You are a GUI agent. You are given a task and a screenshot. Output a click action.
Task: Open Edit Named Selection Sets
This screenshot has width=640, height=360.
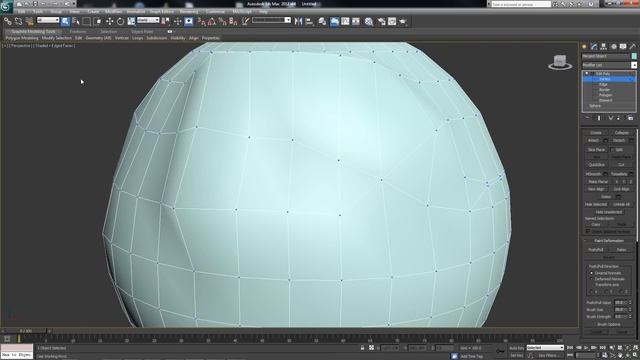pyautogui.click(x=245, y=21)
